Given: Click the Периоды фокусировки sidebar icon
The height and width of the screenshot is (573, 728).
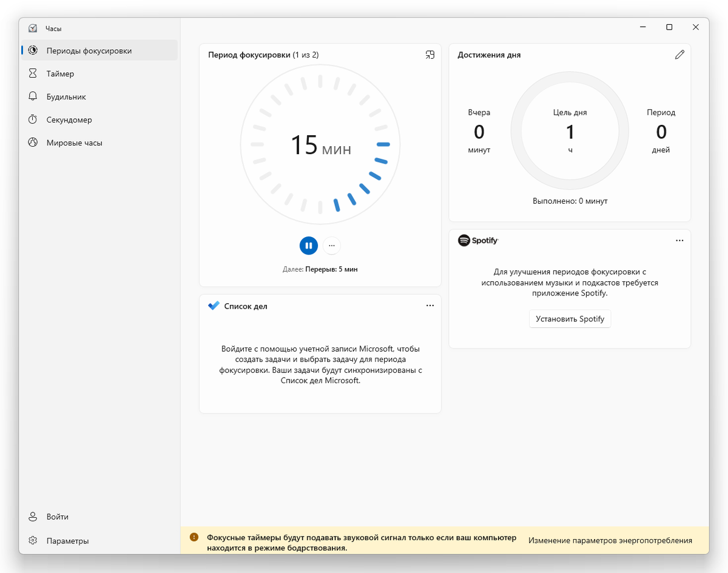Looking at the screenshot, I should 33,51.
